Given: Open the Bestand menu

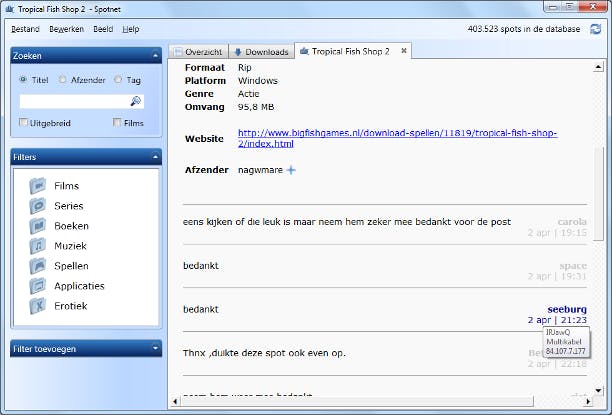Looking at the screenshot, I should 25,29.
